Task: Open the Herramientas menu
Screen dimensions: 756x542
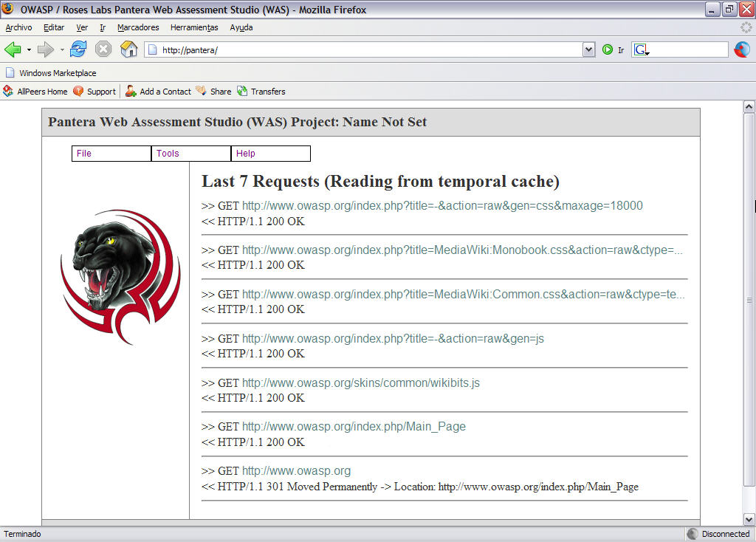Action: click(194, 27)
